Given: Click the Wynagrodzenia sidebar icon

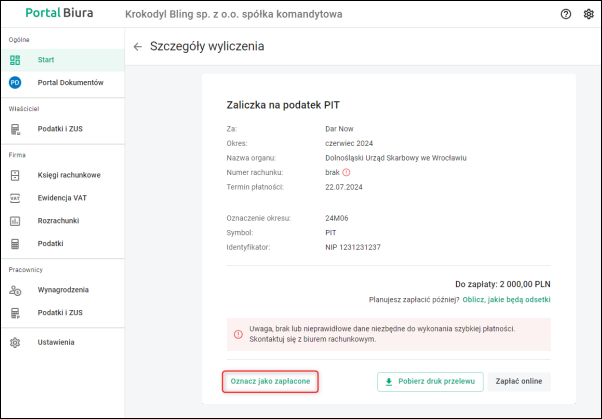Looking at the screenshot, I should 15,290.
